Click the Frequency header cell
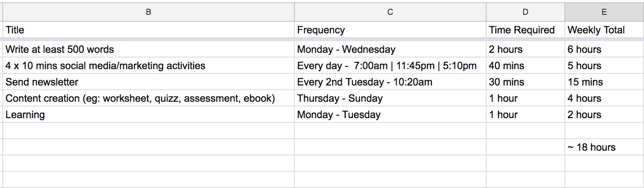Viewport: 644px width, 188px height. pyautogui.click(x=390, y=30)
